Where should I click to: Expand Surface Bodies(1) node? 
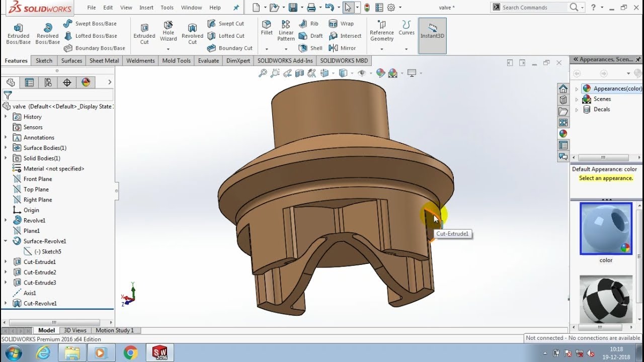coord(6,148)
